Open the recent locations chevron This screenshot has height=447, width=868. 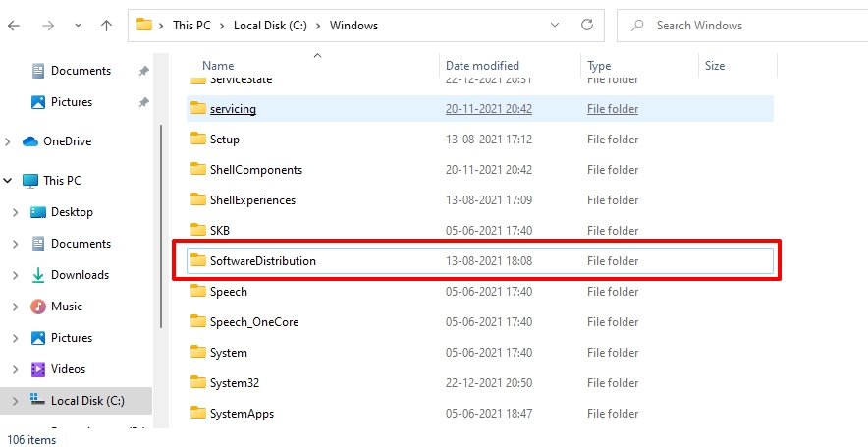click(78, 26)
